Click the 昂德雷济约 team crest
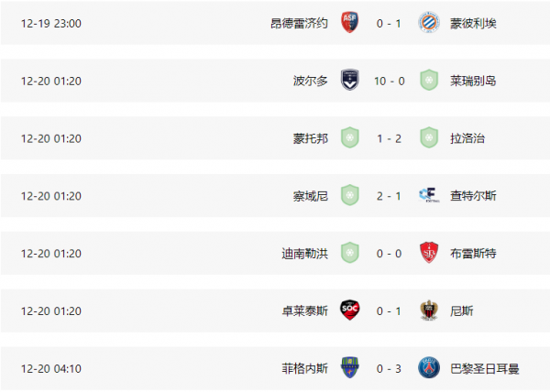 (x=349, y=23)
